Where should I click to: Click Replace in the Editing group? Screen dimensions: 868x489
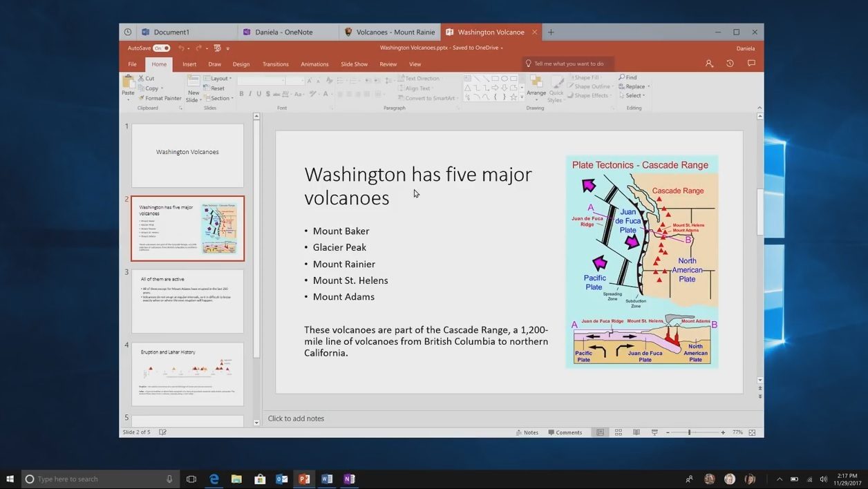coord(634,86)
